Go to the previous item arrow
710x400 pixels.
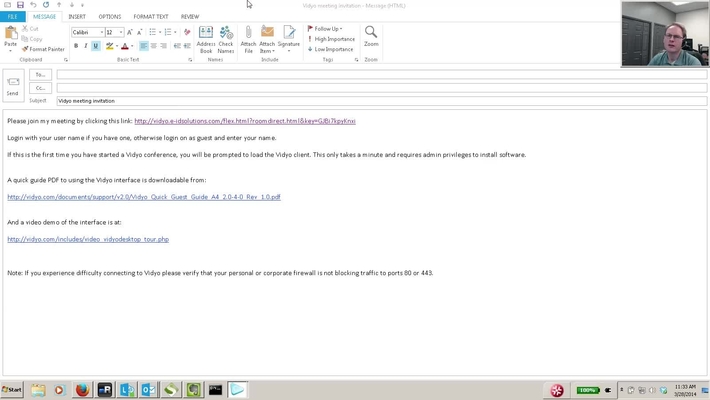point(59,5)
